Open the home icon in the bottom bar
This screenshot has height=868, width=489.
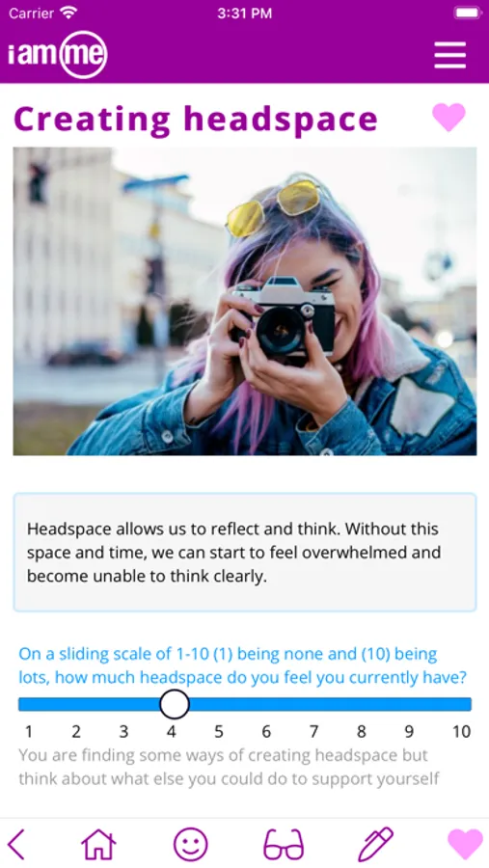[98, 844]
